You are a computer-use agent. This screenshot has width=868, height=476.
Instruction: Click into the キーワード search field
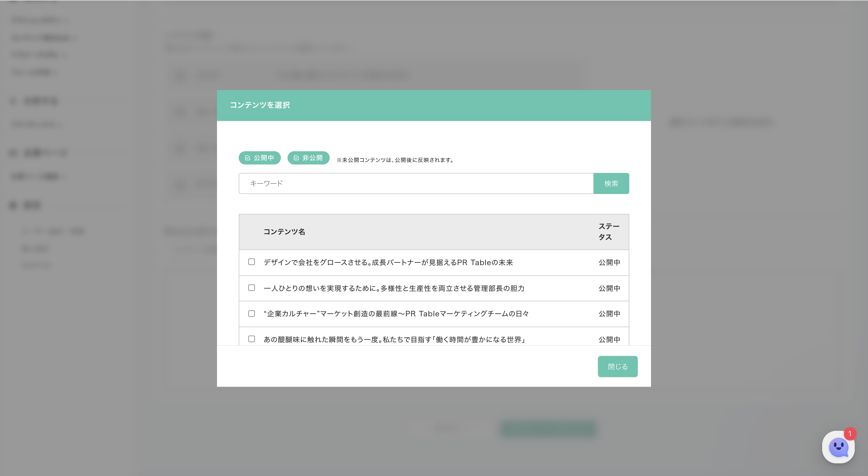(416, 183)
